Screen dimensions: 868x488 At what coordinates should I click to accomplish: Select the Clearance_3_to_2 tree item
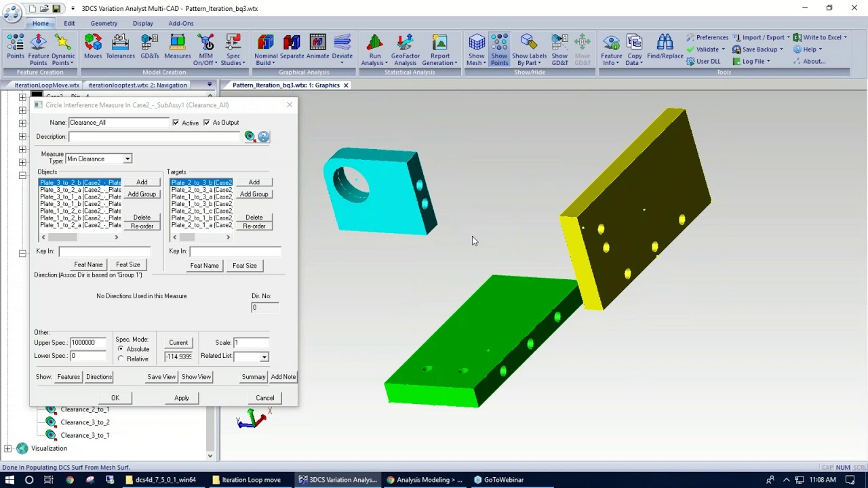tap(85, 422)
